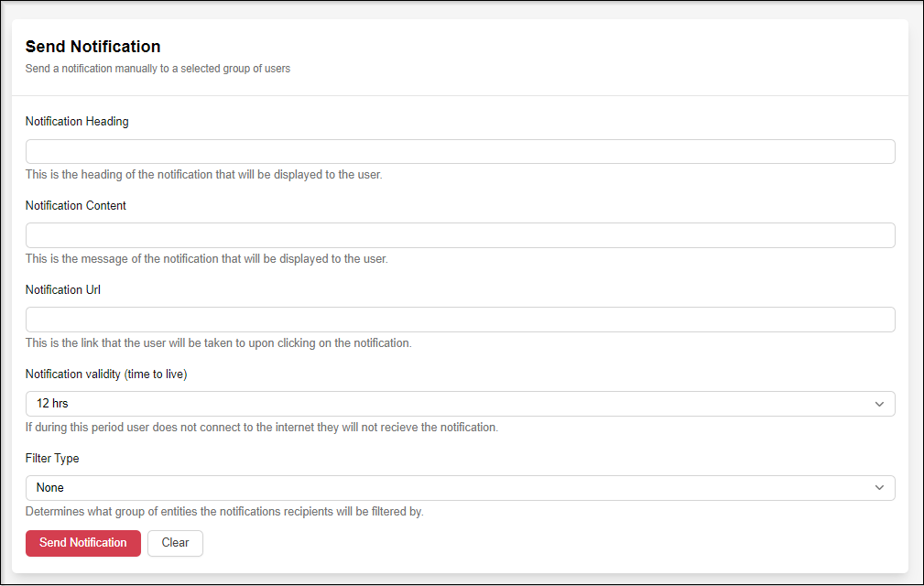Click the help text about filtering notification recipients
Image resolution: width=924 pixels, height=586 pixels.
(224, 511)
